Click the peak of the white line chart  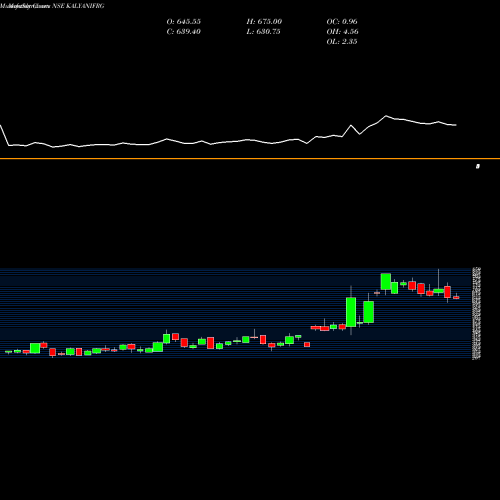[x=386, y=116]
